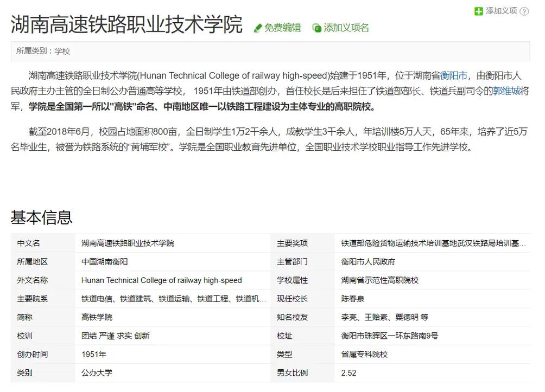The image size is (545, 392).
Task: Click the page title 湖南高速铁路职业技术学院
Action: [126, 24]
